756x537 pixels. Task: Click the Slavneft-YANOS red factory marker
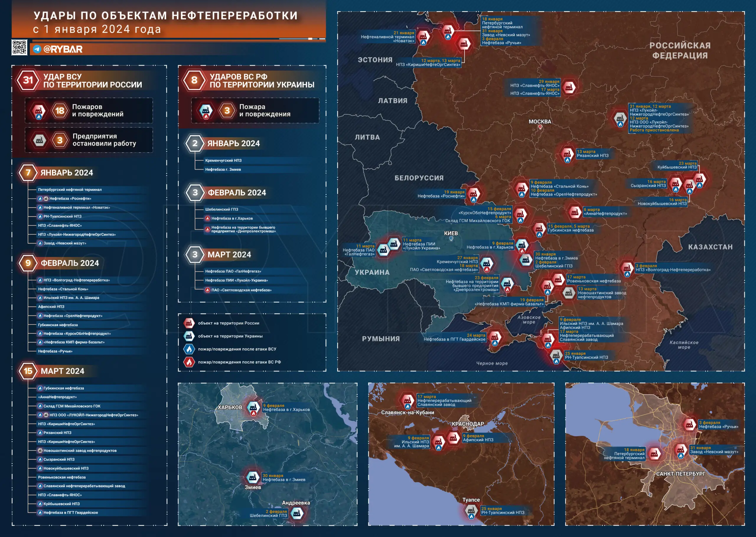click(569, 87)
